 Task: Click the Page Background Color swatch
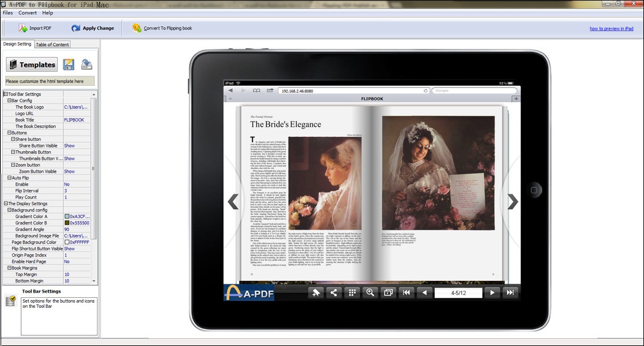coord(67,242)
